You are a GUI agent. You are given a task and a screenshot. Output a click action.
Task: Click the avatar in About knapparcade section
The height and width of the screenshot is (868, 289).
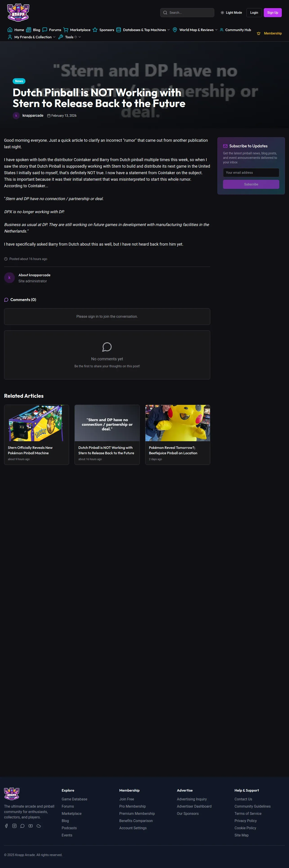click(9, 278)
